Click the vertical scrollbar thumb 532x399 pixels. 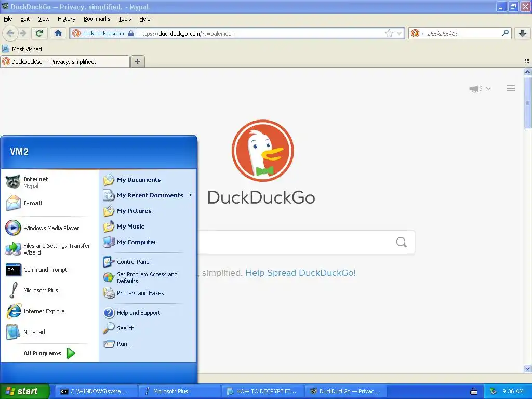pos(527,103)
